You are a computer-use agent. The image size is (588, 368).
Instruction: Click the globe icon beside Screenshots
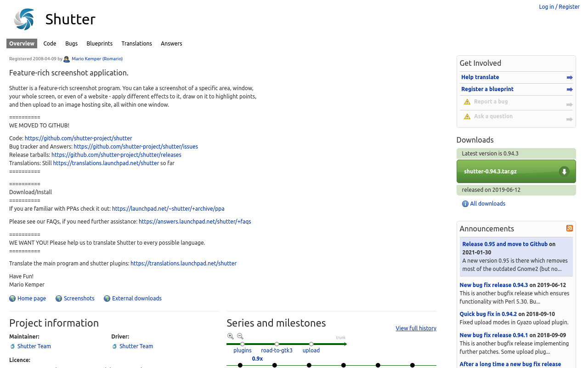click(x=59, y=299)
